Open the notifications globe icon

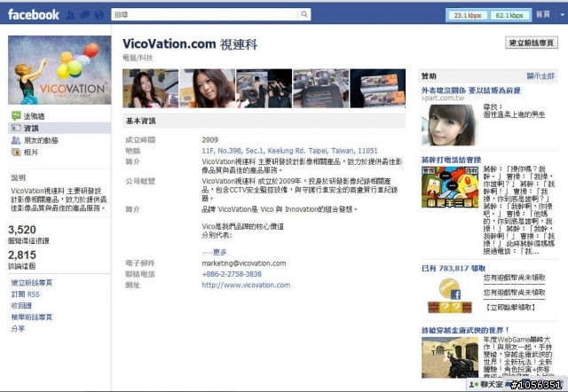(x=99, y=15)
